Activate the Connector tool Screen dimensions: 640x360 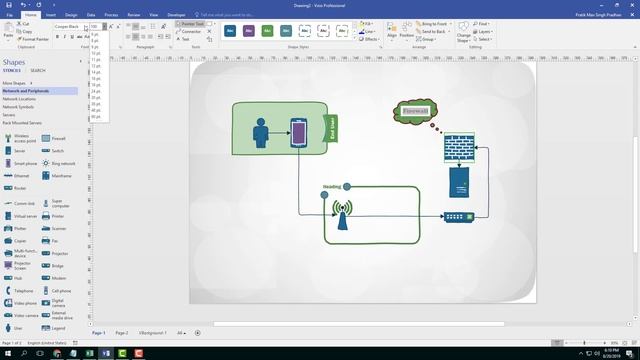[x=189, y=31]
